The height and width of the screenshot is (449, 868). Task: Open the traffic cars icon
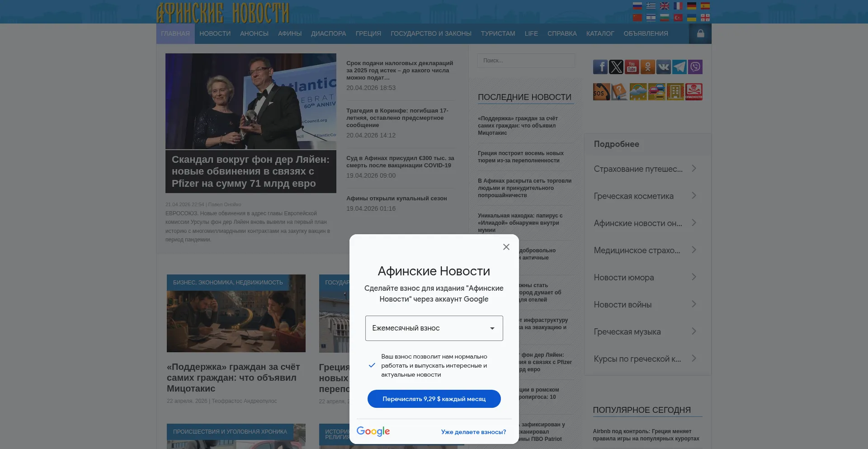pos(657,92)
